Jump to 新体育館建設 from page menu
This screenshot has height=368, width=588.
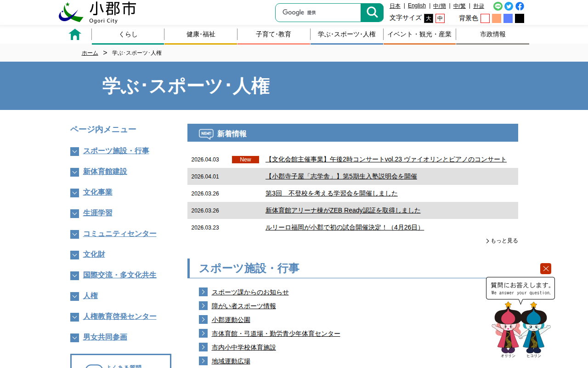coord(105,172)
